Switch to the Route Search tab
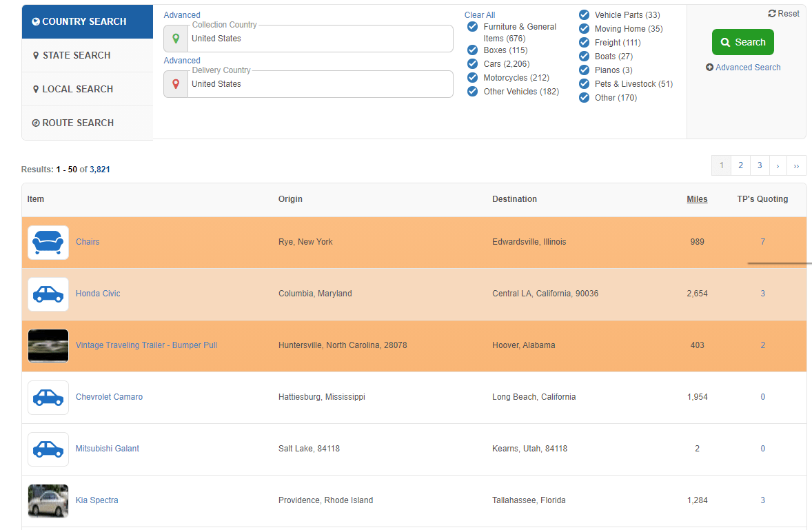 pos(78,123)
